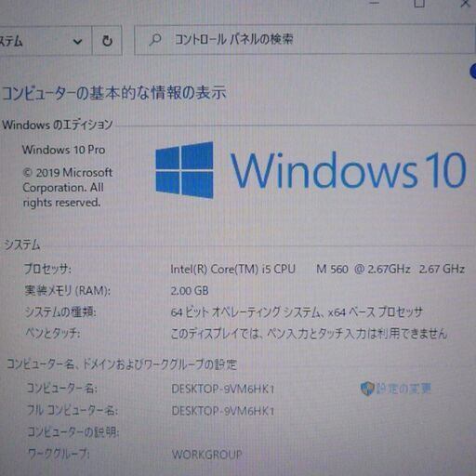476x476 pixels.
Task: Expand the address bar history dropdown chevron
Action: (77, 41)
